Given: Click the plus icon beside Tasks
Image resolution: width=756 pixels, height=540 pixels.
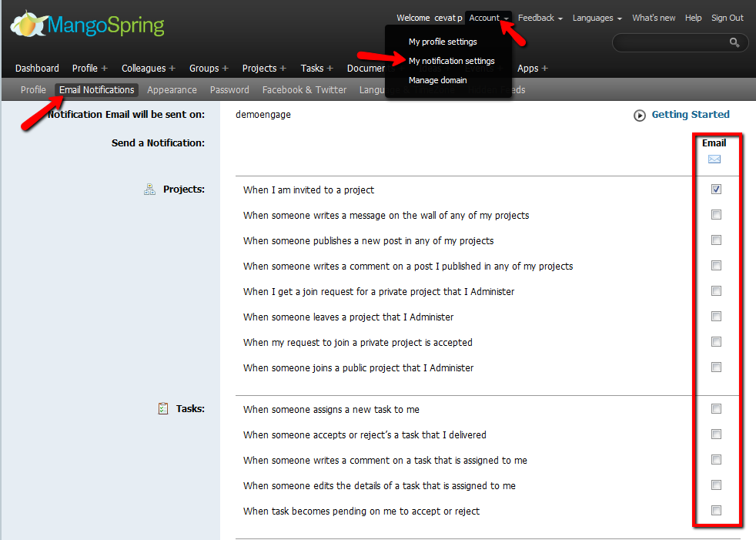Looking at the screenshot, I should coord(329,68).
